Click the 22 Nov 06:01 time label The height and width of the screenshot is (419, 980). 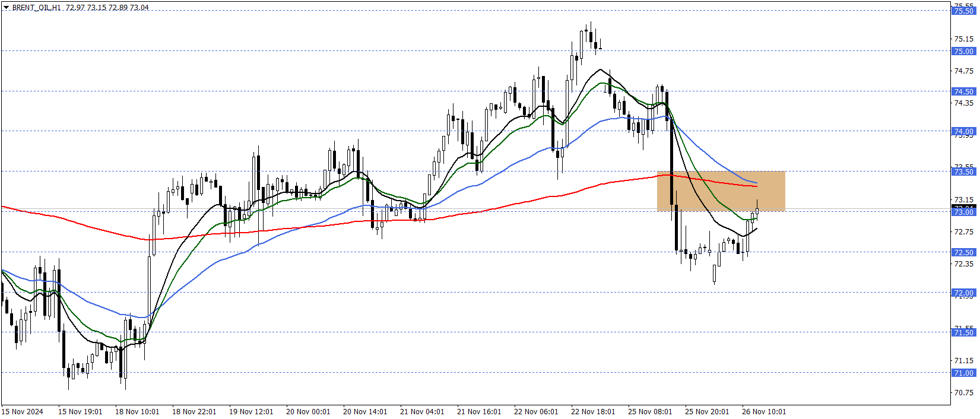pyautogui.click(x=536, y=412)
